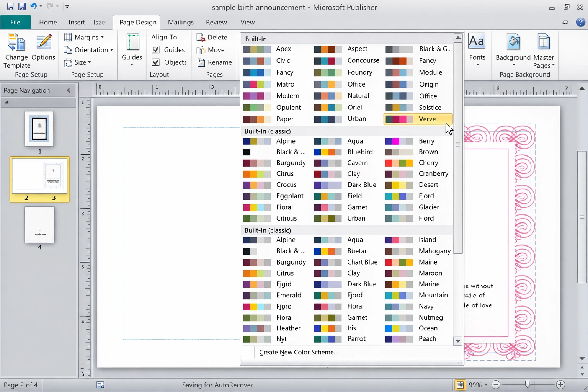Click the Save icon in quick access toolbar
The width and height of the screenshot is (588, 392).
(x=22, y=6)
